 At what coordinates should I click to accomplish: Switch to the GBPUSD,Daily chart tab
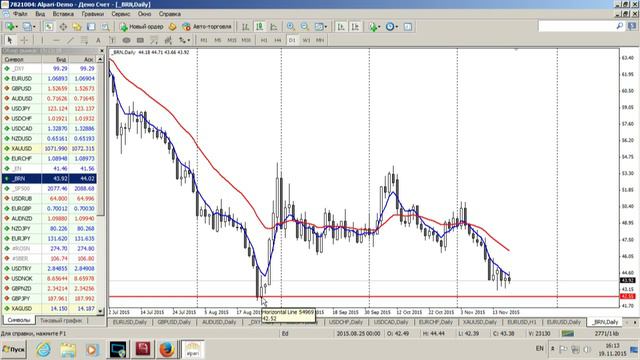point(174,322)
